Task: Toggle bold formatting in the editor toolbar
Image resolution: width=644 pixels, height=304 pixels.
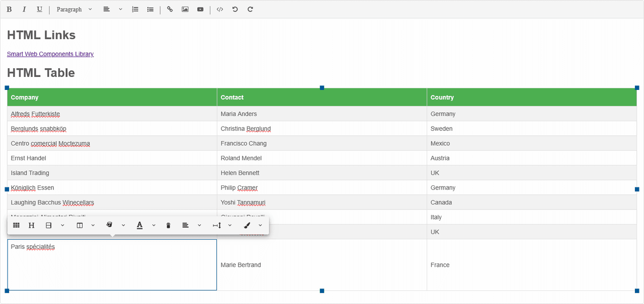Action: click(9, 10)
